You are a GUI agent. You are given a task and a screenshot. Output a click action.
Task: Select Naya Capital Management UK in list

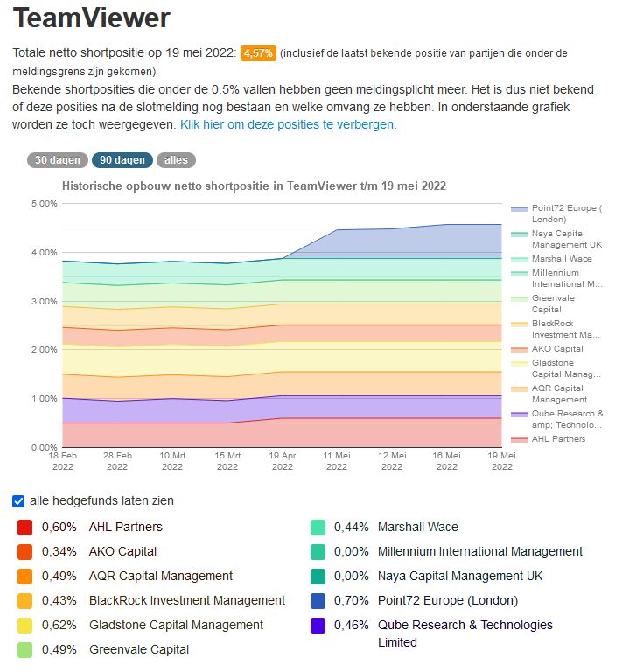(460, 577)
